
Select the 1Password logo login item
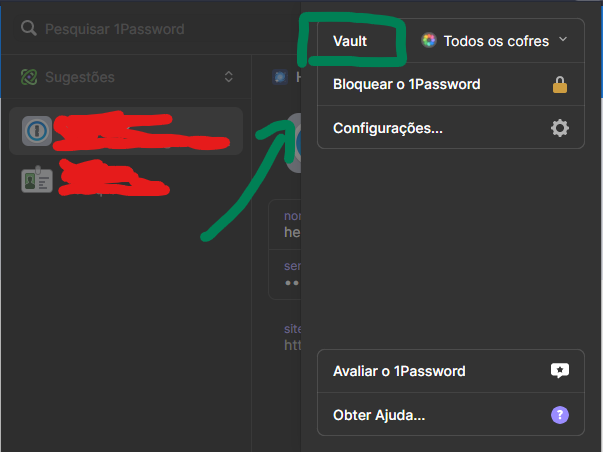(x=36, y=131)
